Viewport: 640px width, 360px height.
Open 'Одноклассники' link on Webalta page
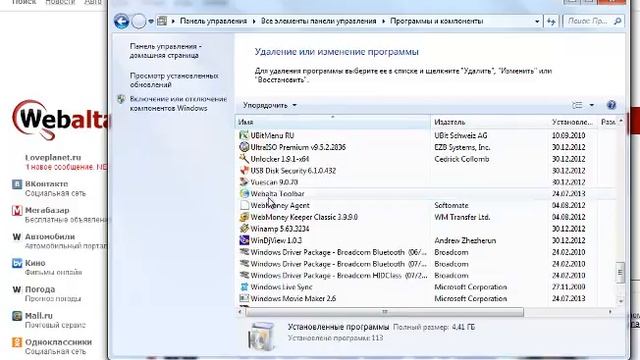58,342
